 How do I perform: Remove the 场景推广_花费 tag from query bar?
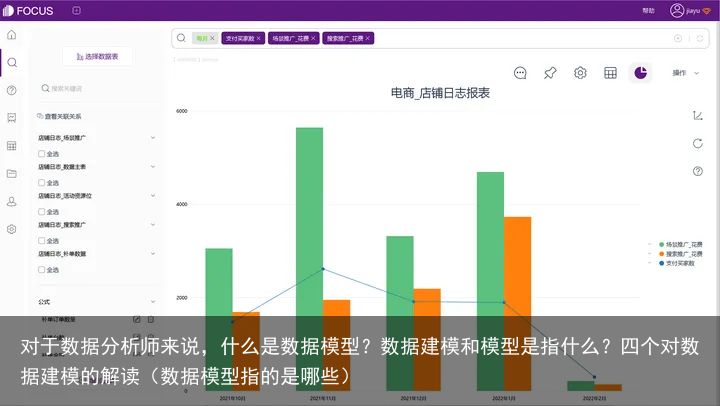pyautogui.click(x=313, y=38)
